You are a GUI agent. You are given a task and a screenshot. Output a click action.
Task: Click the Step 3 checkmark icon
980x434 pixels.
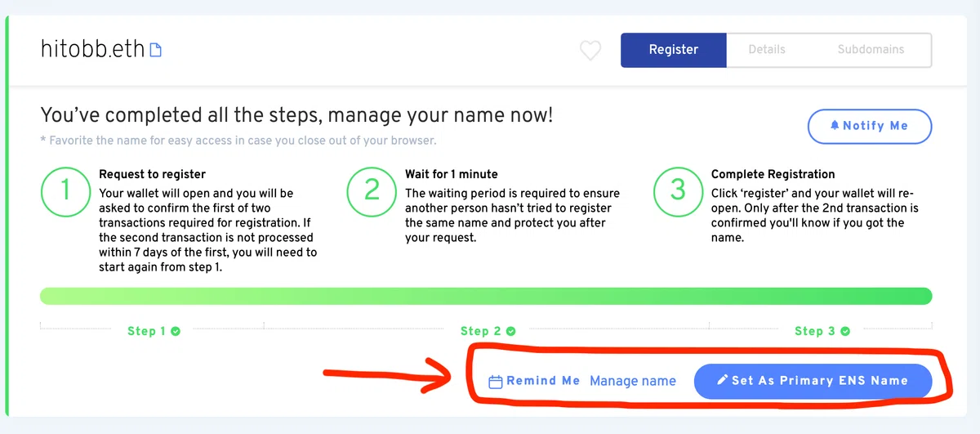click(x=845, y=331)
